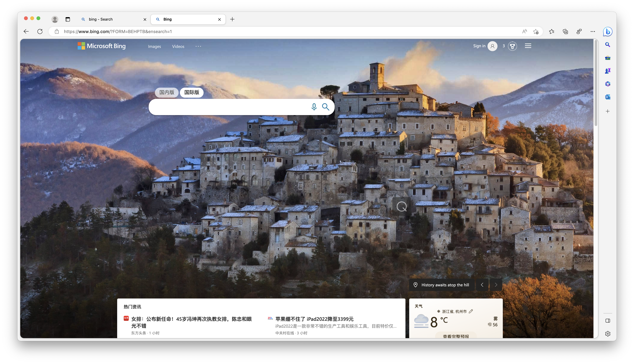Image resolution: width=634 pixels, height=364 pixels.
Task: Show next background image with right arrow
Action: click(x=496, y=285)
